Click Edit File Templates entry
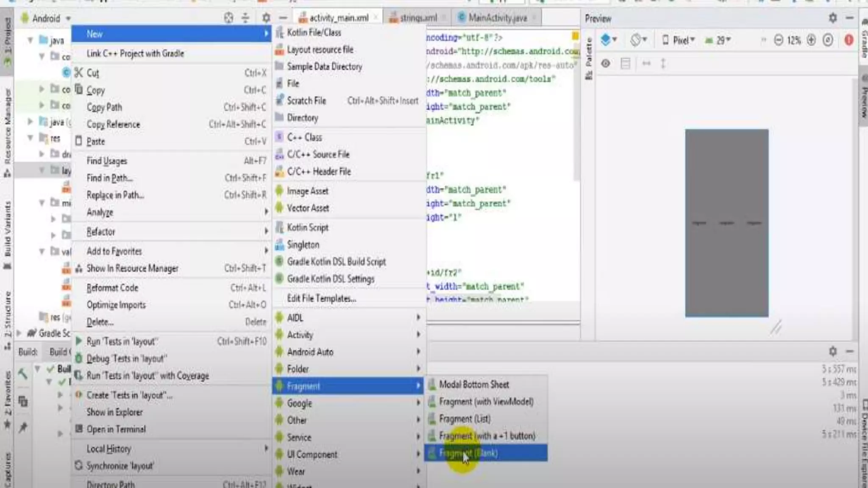The image size is (868, 488). 321,298
